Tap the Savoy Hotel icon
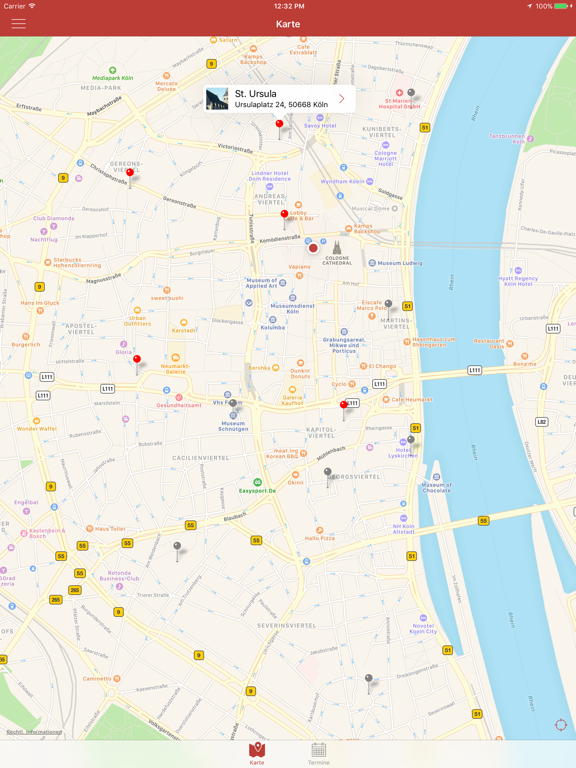 320,118
